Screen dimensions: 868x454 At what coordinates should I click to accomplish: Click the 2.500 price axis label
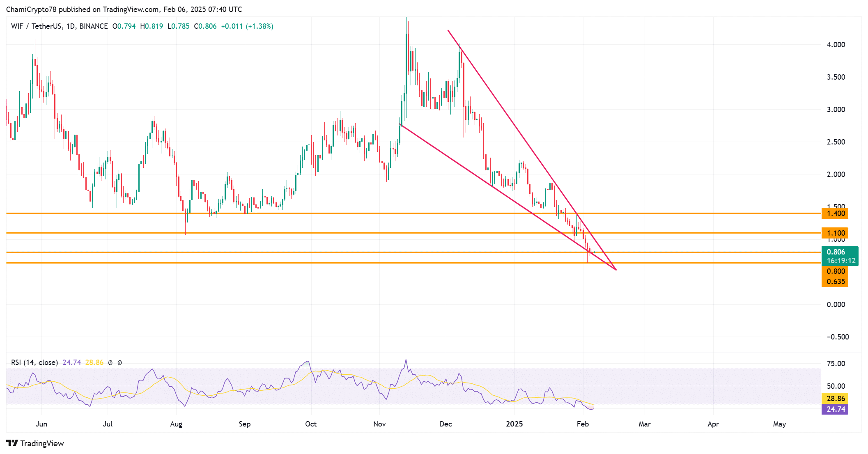point(836,142)
